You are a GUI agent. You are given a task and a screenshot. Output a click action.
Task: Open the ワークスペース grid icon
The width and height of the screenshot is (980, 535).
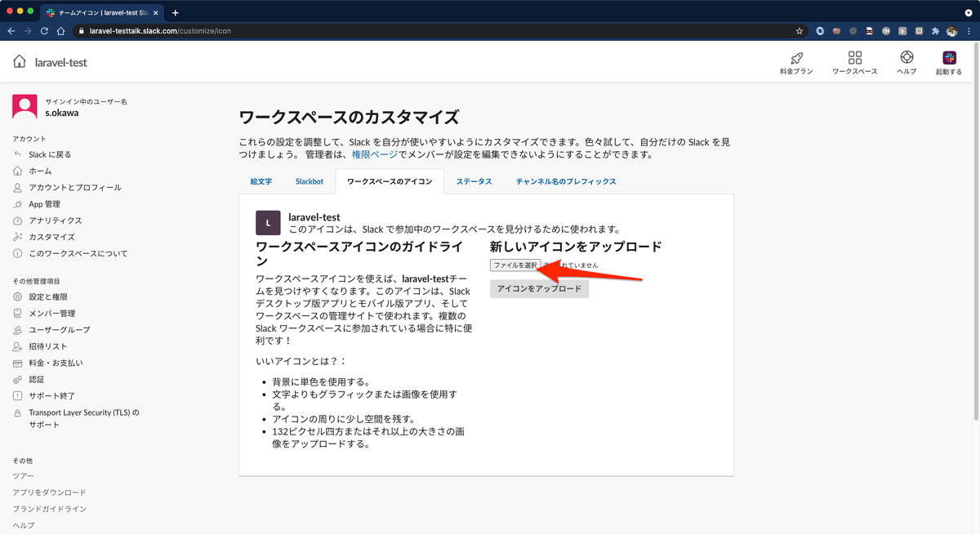coord(854,57)
